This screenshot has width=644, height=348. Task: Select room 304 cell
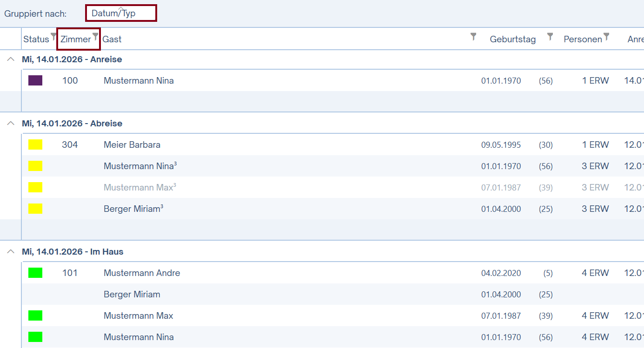(x=70, y=144)
